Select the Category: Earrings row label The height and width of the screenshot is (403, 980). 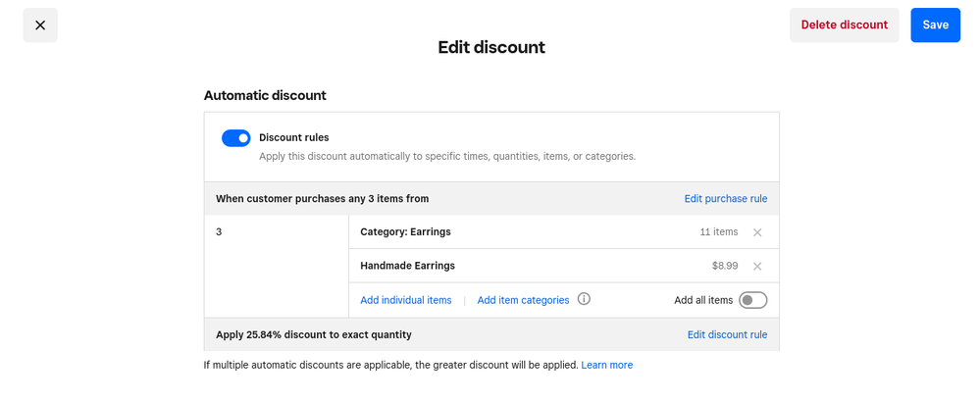(x=405, y=232)
